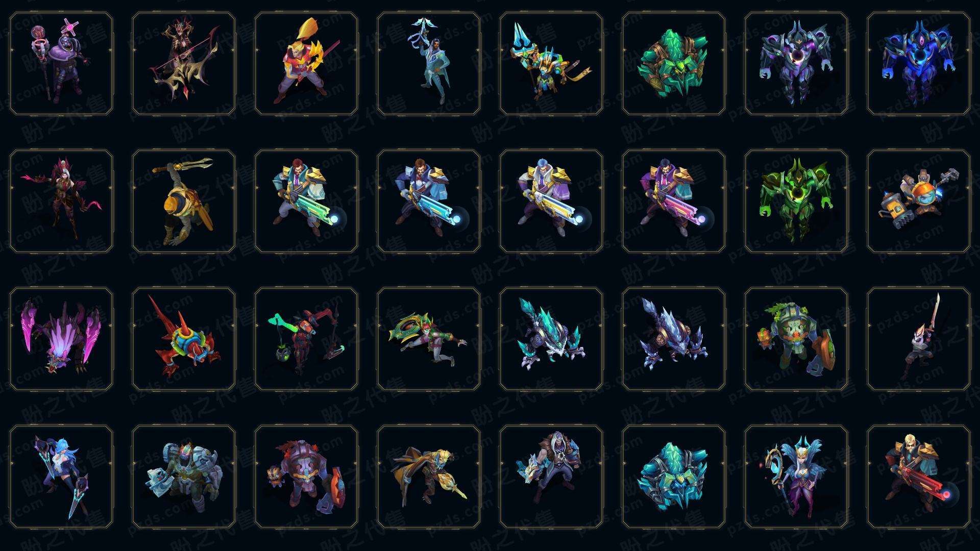Image resolution: width=980 pixels, height=551 pixels.
Task: Select the purple-caped mage holding a staff
Action: point(61,63)
